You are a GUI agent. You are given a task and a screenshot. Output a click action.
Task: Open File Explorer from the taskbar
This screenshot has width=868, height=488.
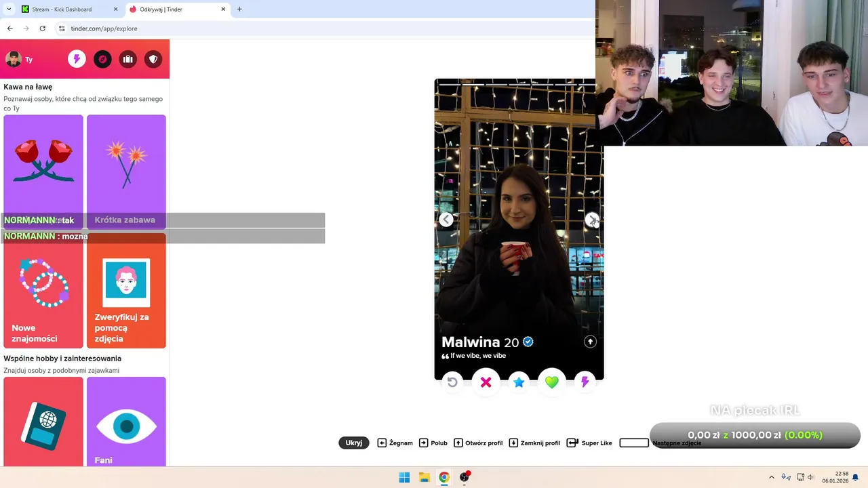coord(424,477)
